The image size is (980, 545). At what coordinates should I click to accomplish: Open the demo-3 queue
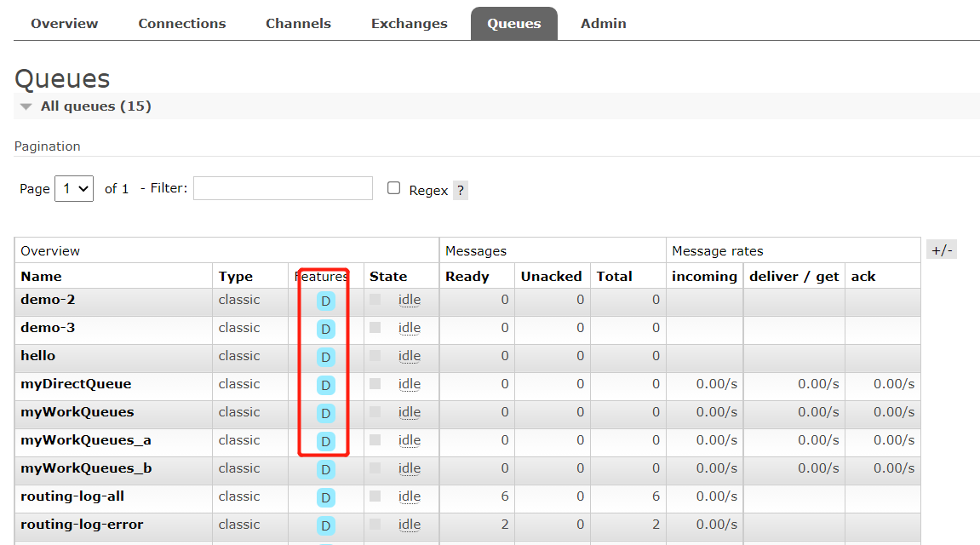pyautogui.click(x=49, y=328)
